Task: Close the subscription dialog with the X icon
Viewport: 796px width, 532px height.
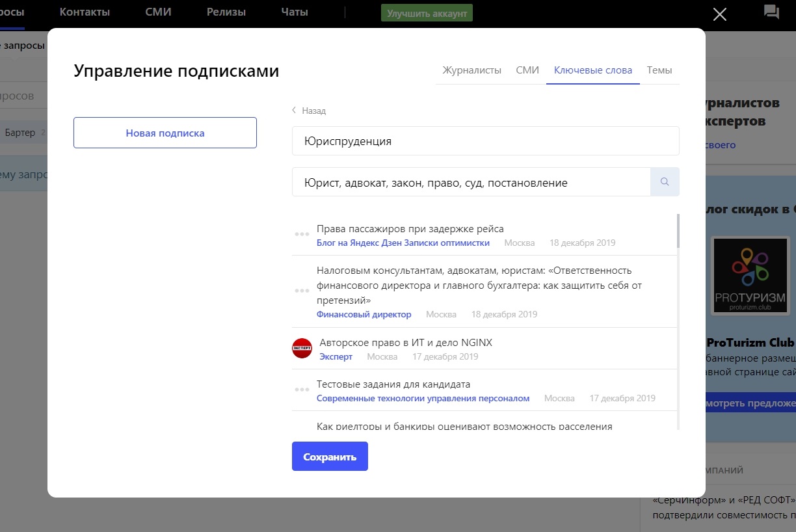Action: (719, 14)
